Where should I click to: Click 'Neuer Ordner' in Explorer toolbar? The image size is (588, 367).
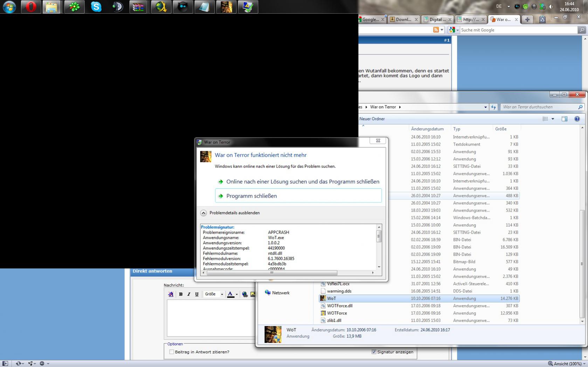click(x=372, y=119)
